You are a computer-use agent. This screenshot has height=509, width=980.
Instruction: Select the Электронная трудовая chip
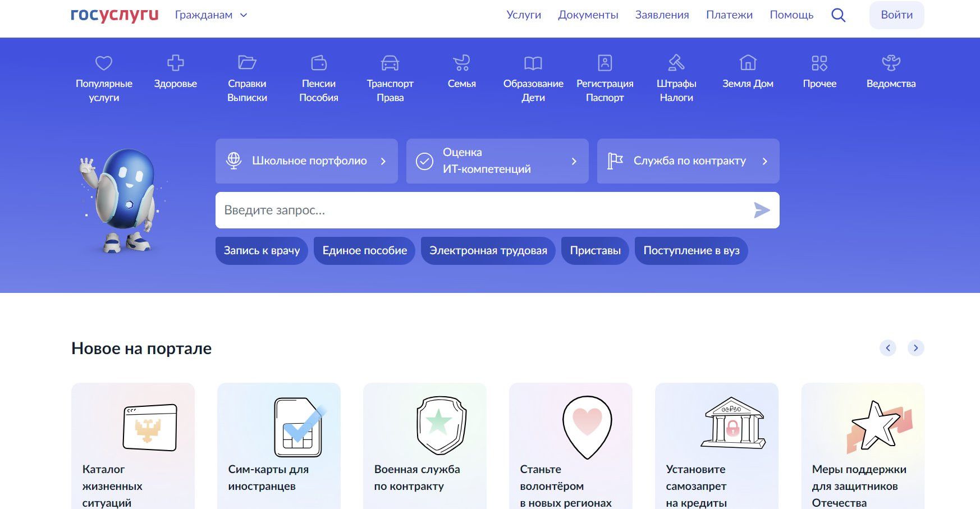pyautogui.click(x=488, y=250)
